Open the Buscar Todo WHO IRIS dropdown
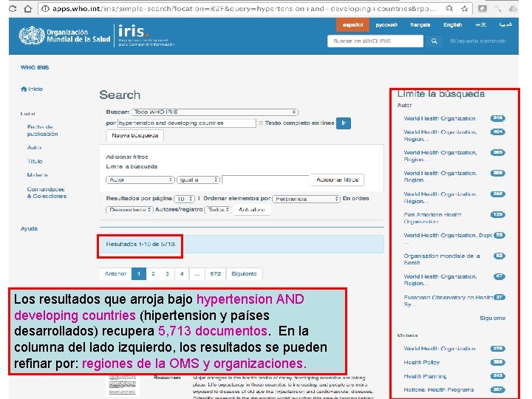 tap(214, 112)
